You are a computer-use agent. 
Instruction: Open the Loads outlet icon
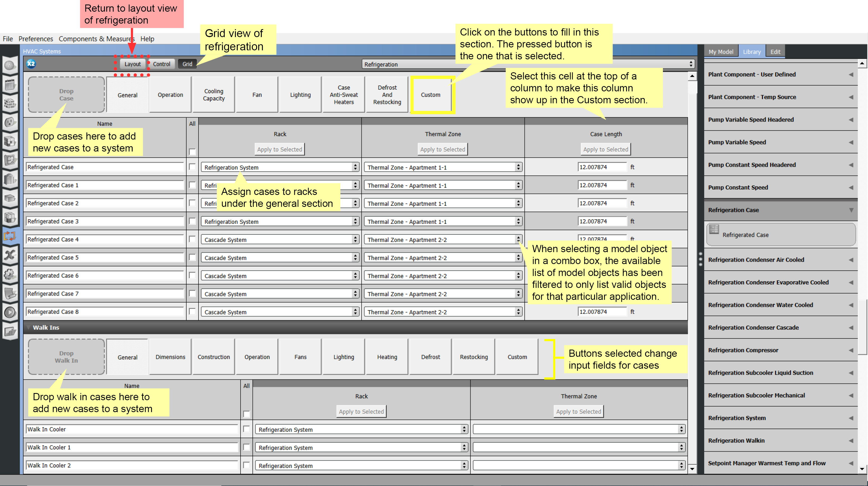point(10,122)
